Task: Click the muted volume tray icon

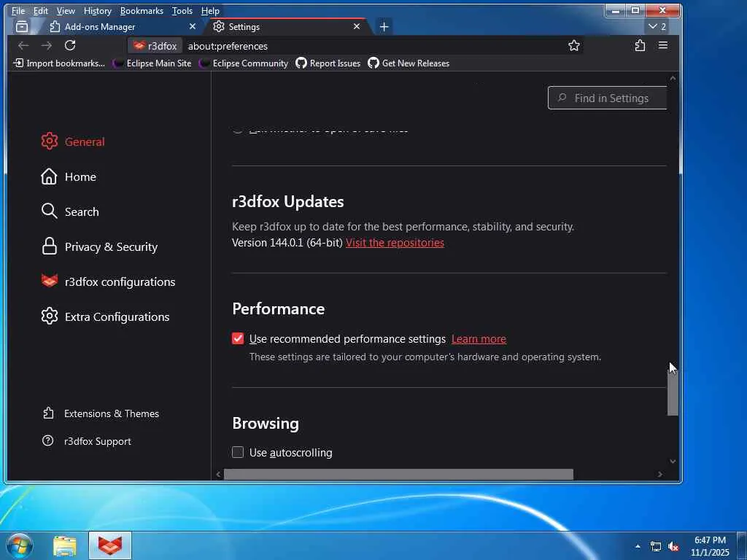Action: tap(673, 547)
